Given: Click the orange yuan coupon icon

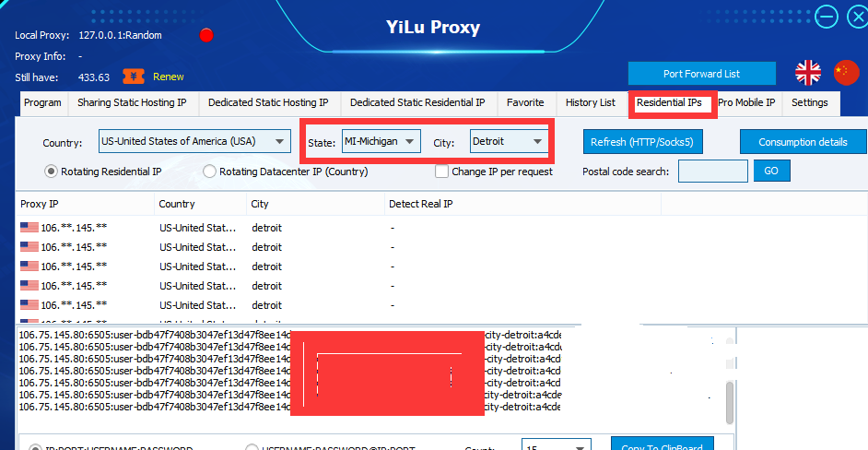Looking at the screenshot, I should [x=134, y=77].
